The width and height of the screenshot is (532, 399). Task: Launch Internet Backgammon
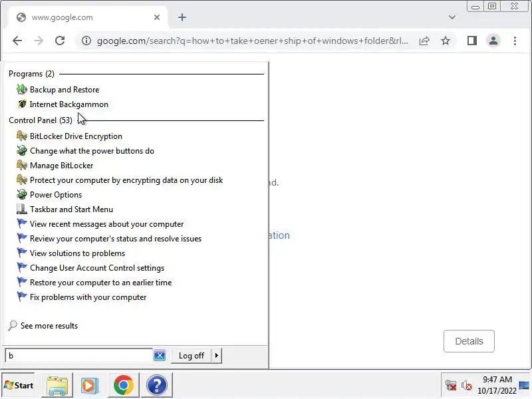click(x=69, y=104)
